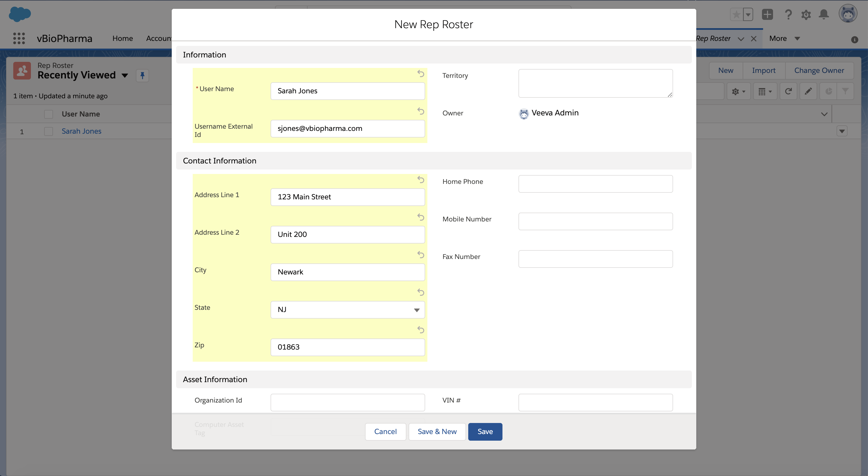Pin the Recently Viewed list view
Screen dimensions: 868x476
click(142, 75)
